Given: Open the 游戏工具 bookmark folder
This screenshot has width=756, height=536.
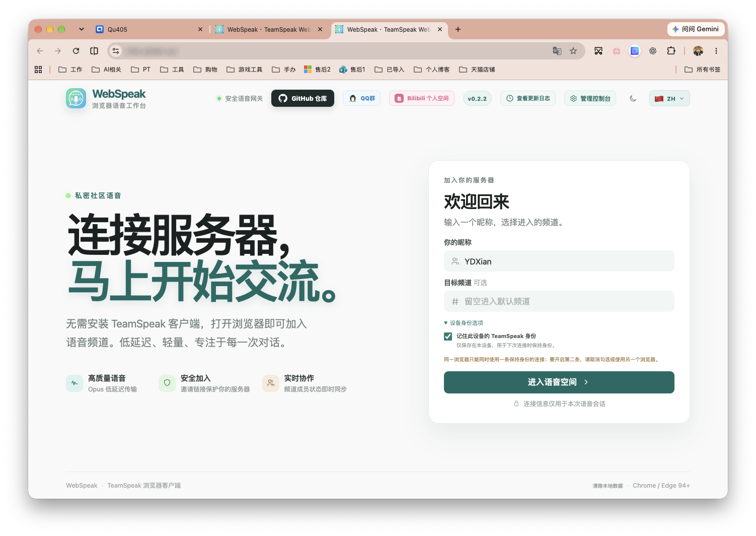Looking at the screenshot, I should 245,70.
